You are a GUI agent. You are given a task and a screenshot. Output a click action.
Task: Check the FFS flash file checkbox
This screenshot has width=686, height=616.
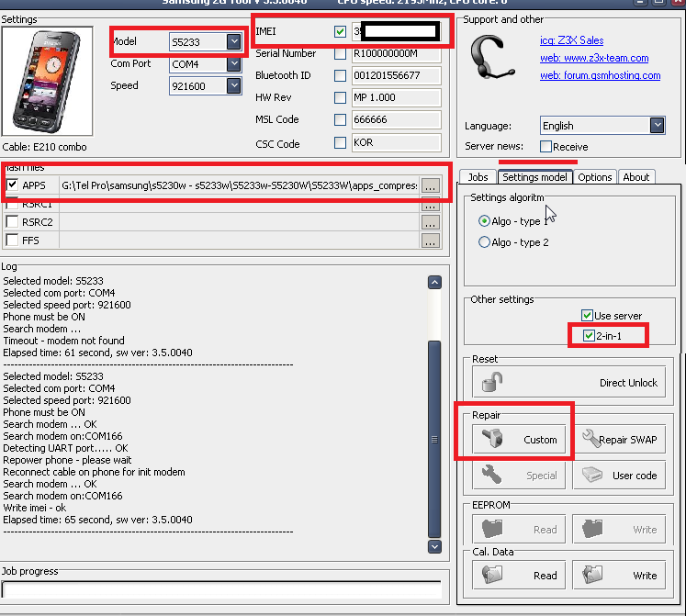click(x=12, y=241)
